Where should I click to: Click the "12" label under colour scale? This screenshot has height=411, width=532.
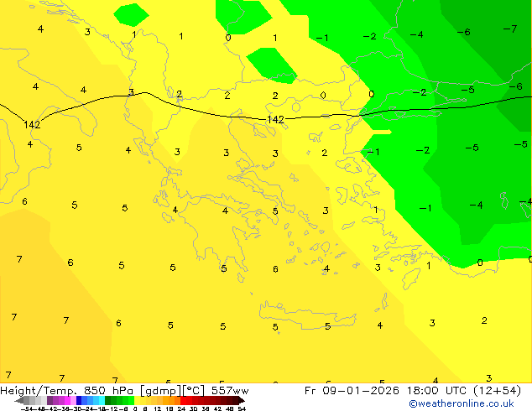coord(158,409)
